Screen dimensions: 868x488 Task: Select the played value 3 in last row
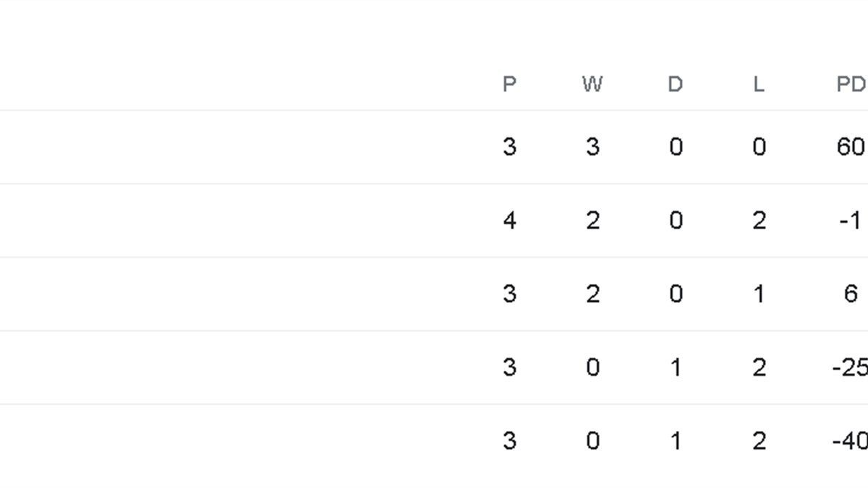coord(509,440)
